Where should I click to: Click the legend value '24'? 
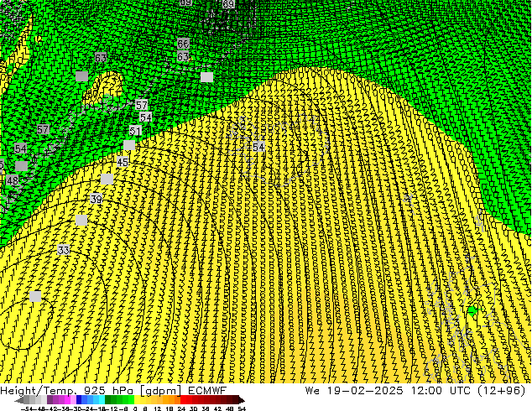click(181, 408)
